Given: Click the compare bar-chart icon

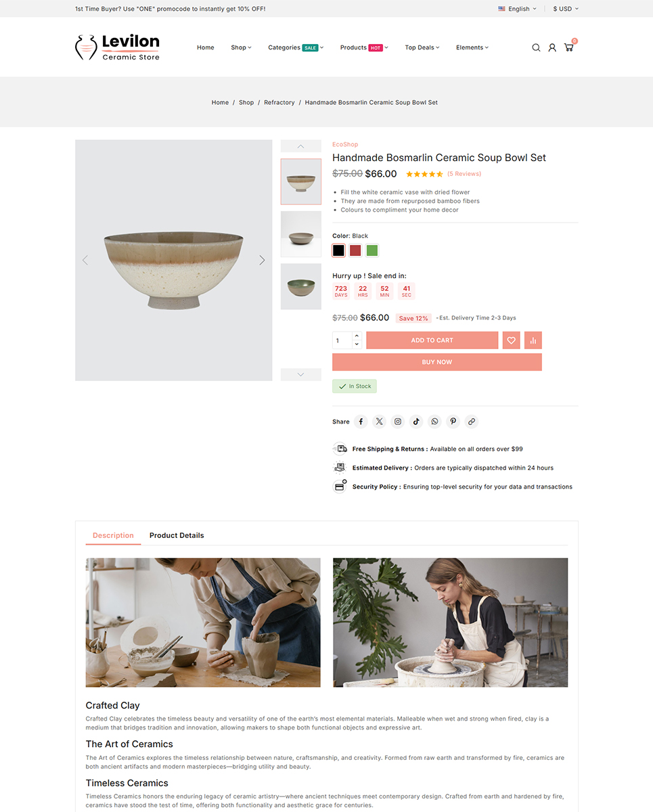Looking at the screenshot, I should 533,340.
